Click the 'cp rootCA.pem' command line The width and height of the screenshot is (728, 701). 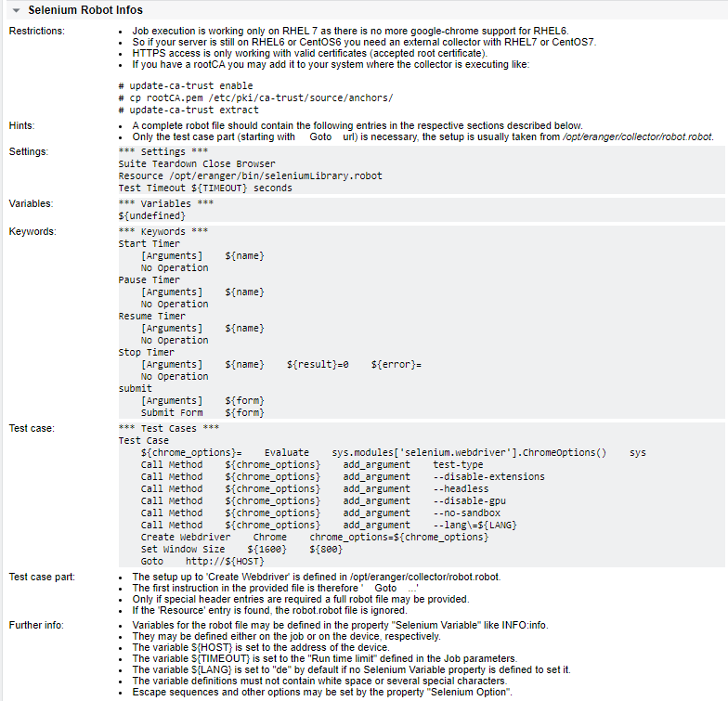[x=255, y=98]
